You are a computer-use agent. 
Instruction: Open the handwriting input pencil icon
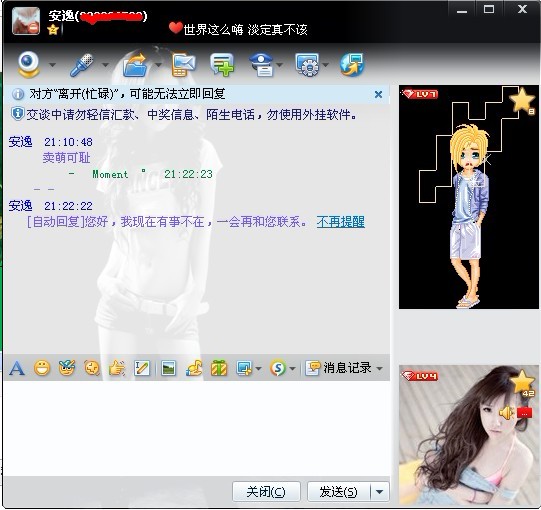[x=142, y=368]
